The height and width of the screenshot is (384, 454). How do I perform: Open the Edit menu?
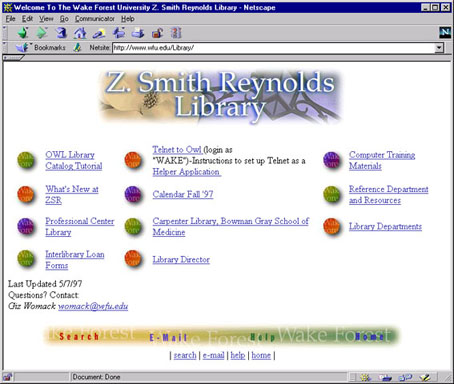pyautogui.click(x=27, y=19)
